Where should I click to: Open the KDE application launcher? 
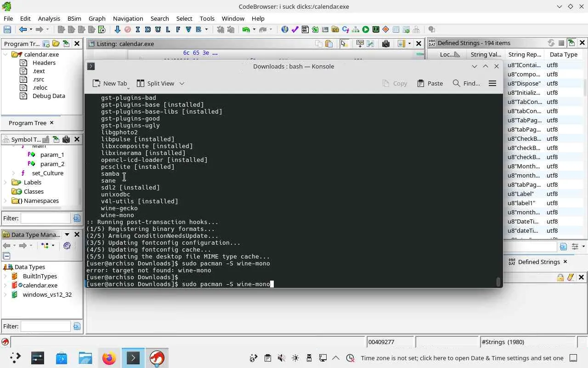[16, 358]
